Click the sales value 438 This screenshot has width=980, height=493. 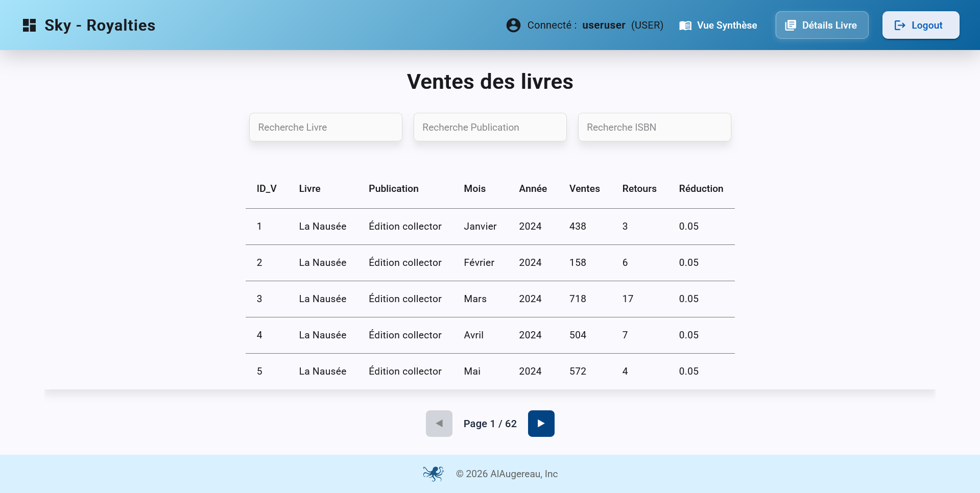(x=578, y=227)
